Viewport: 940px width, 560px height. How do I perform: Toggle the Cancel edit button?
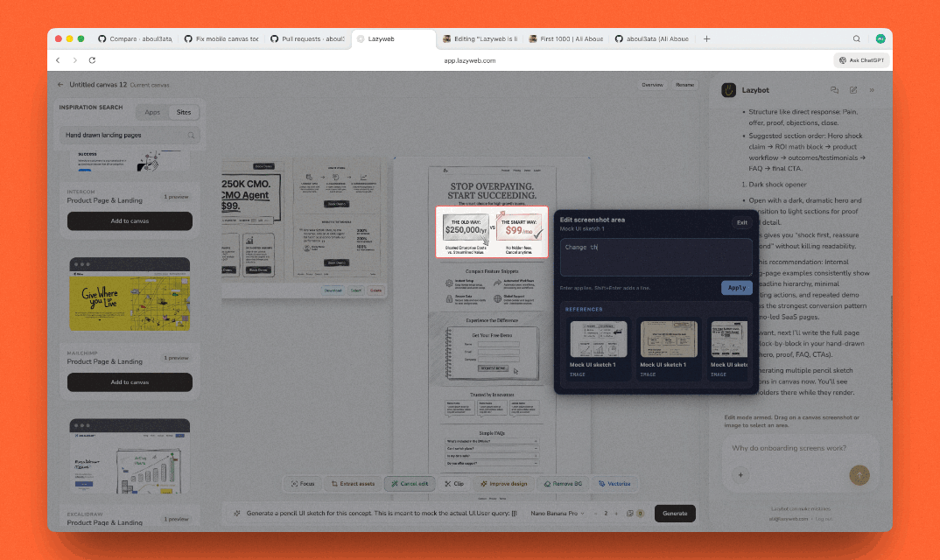[x=410, y=484]
